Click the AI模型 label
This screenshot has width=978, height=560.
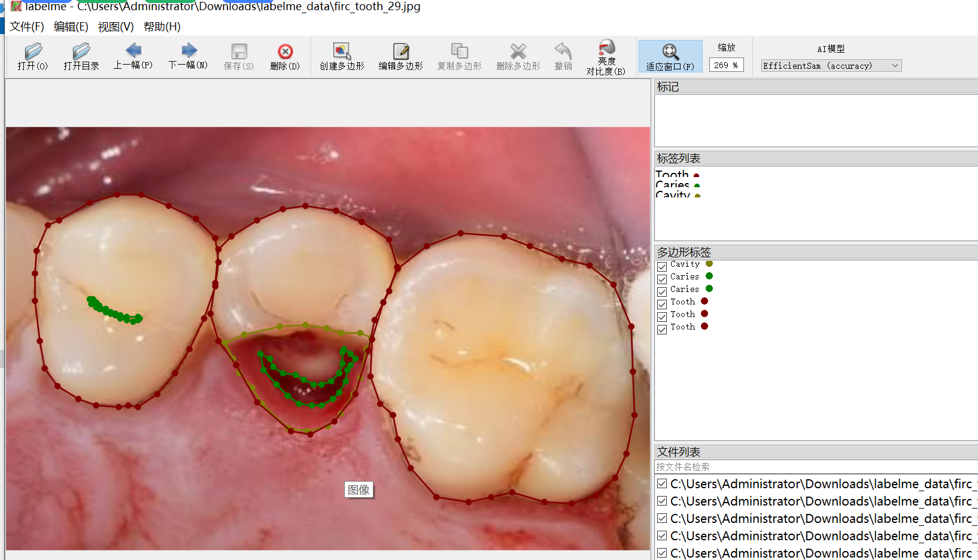[831, 48]
